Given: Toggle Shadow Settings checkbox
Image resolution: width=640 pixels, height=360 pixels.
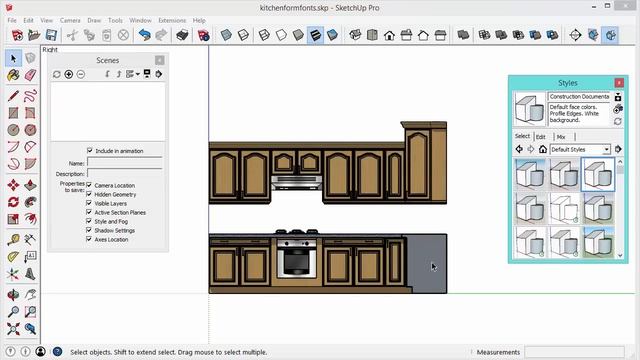Looking at the screenshot, I should 89,230.
